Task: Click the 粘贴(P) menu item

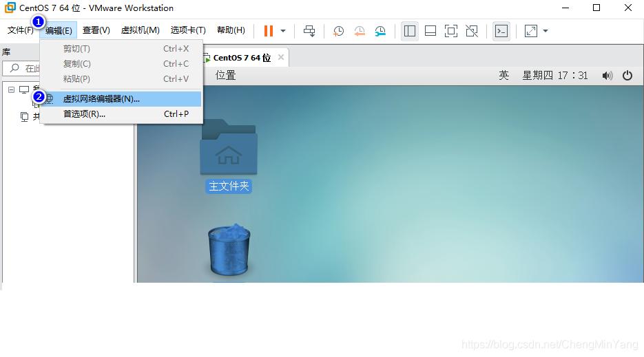Action: point(122,79)
